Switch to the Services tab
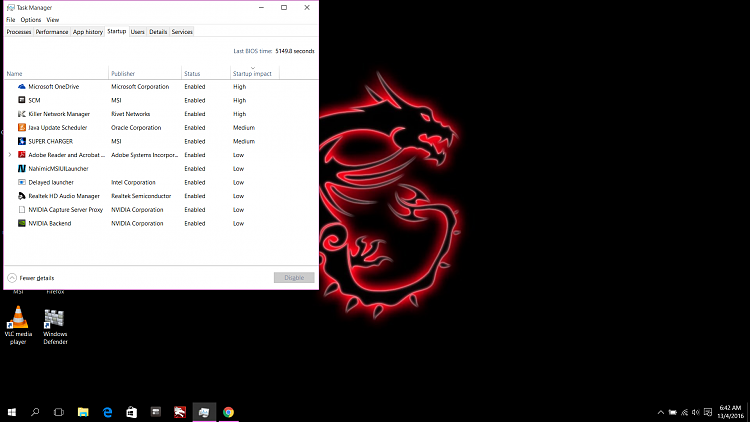This screenshot has width=750, height=422. 182,32
